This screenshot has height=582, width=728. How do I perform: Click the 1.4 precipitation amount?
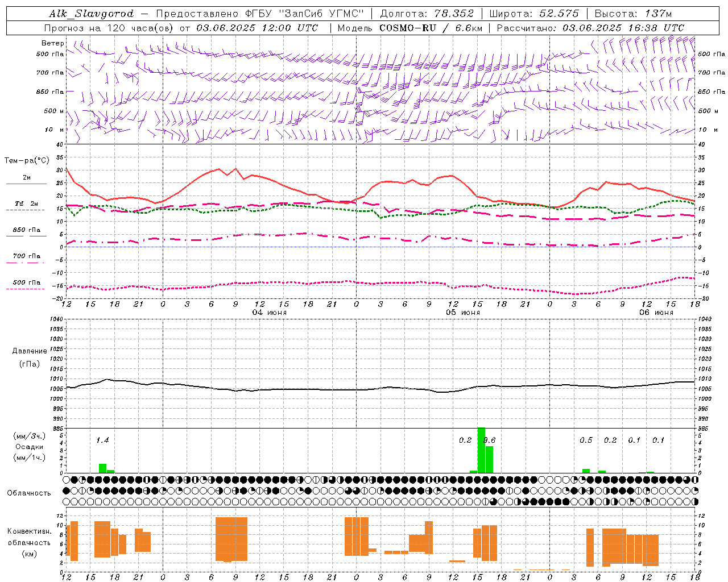(102, 440)
